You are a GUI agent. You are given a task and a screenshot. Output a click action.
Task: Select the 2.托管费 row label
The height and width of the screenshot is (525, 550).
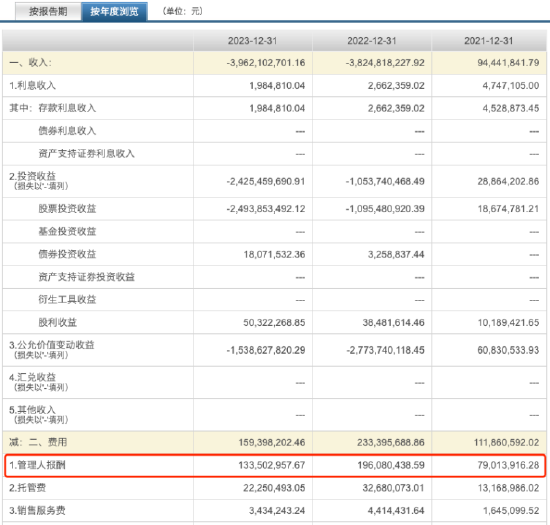click(x=27, y=488)
